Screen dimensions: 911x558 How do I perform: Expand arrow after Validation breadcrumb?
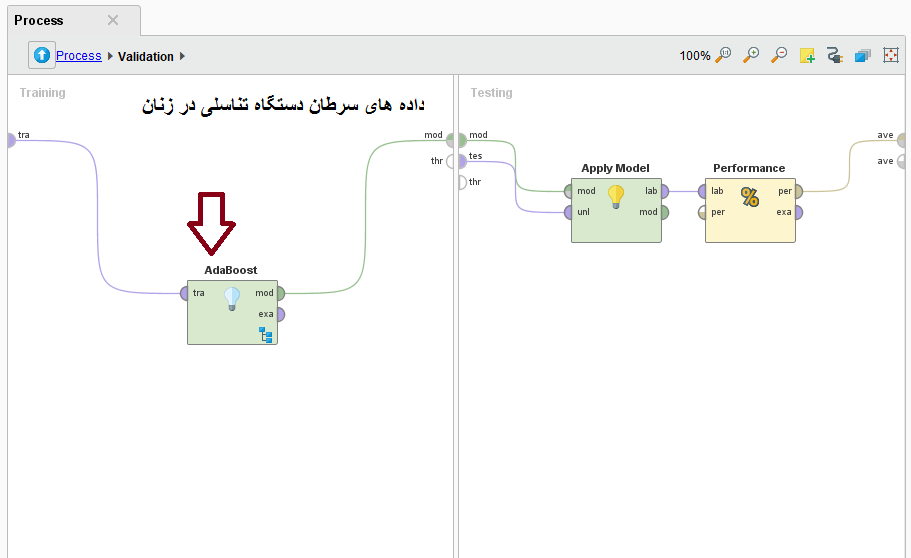pos(183,57)
